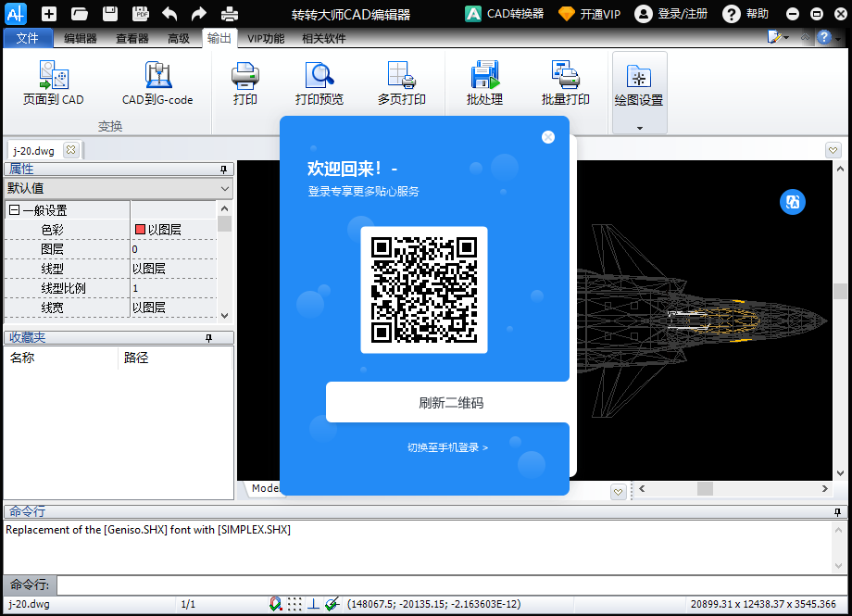Click the 批量打印 batch print icon
Image resolution: width=852 pixels, height=616 pixels.
(565, 76)
